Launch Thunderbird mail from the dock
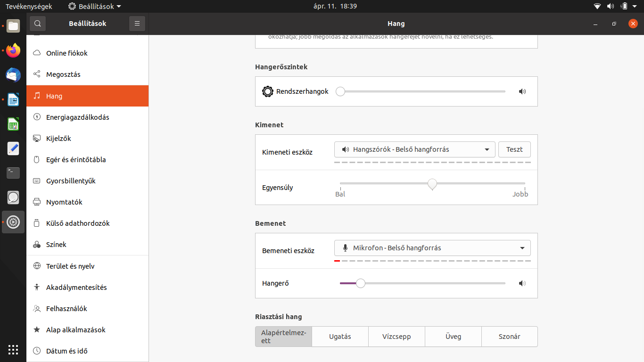The image size is (644, 362). point(13,75)
